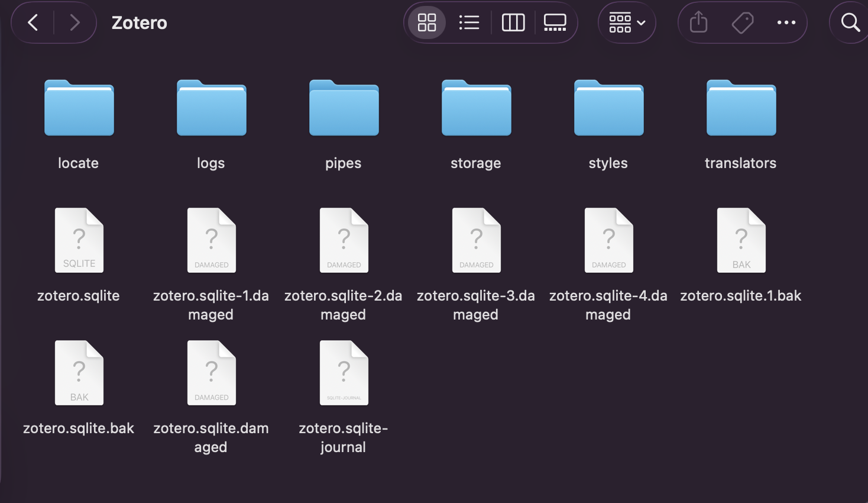The image size is (868, 503).
Task: Select the storage folder icon
Action: click(477, 108)
